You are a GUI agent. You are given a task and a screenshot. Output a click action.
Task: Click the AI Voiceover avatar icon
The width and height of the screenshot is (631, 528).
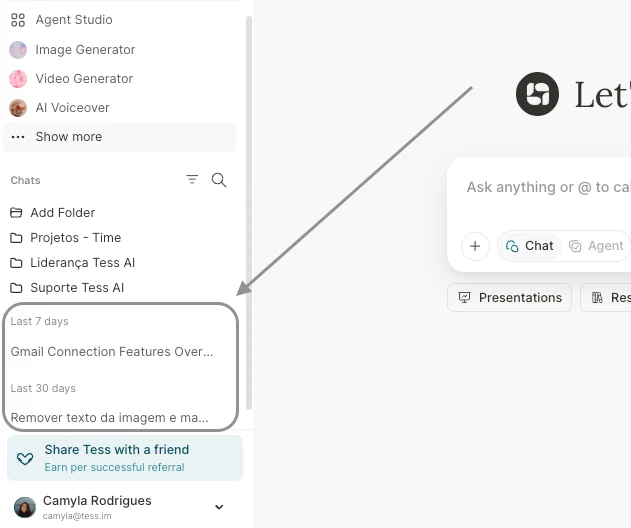pos(18,108)
